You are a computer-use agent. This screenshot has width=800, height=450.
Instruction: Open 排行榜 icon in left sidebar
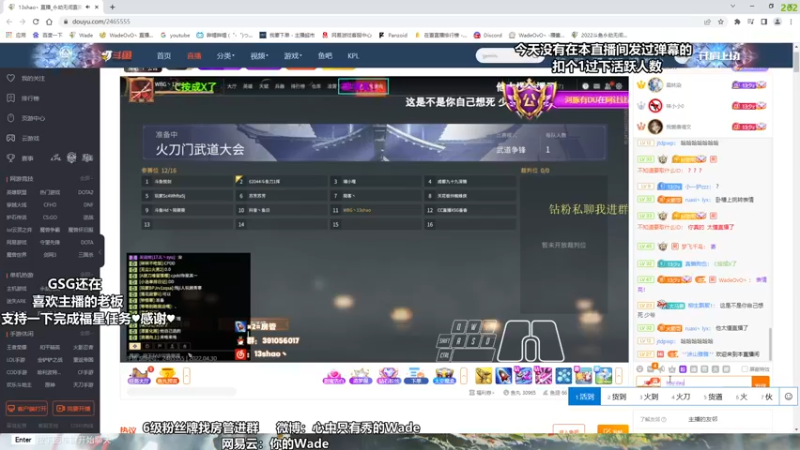11,98
